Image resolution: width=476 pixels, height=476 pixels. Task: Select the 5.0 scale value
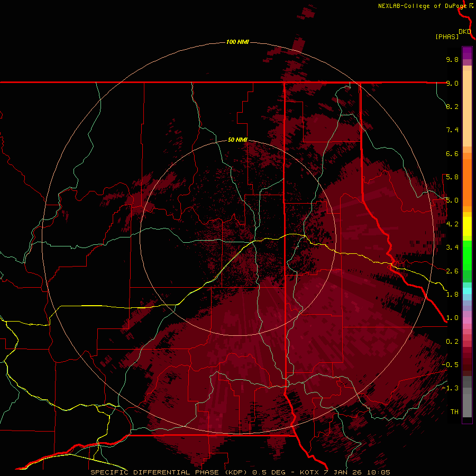tap(452, 200)
